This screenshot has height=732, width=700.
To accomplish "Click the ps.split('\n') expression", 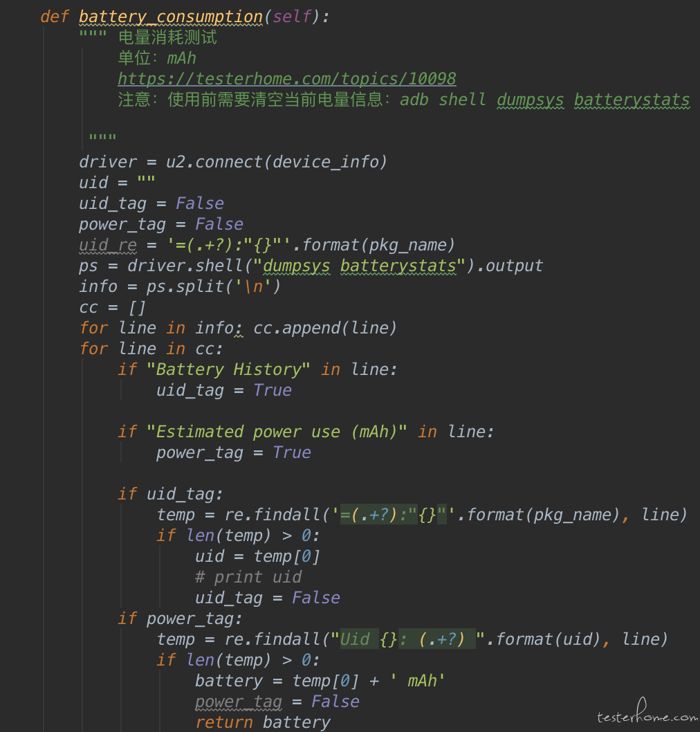I will [213, 286].
